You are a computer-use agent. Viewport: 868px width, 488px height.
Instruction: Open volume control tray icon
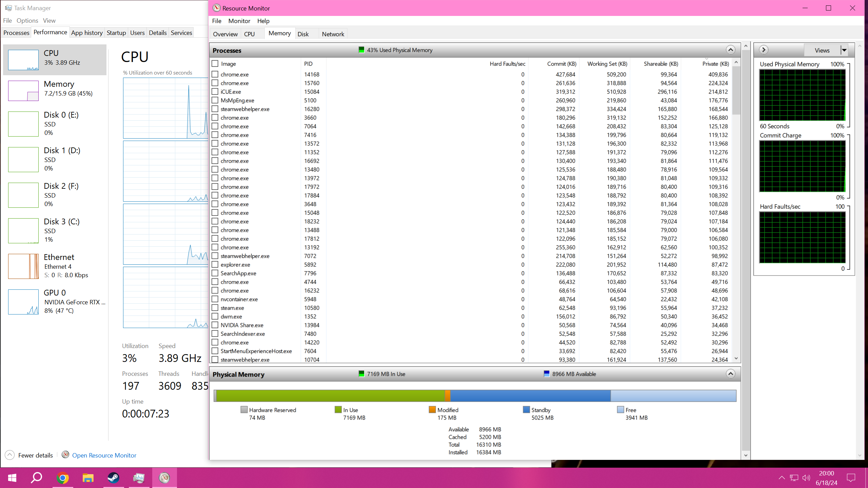click(x=806, y=478)
